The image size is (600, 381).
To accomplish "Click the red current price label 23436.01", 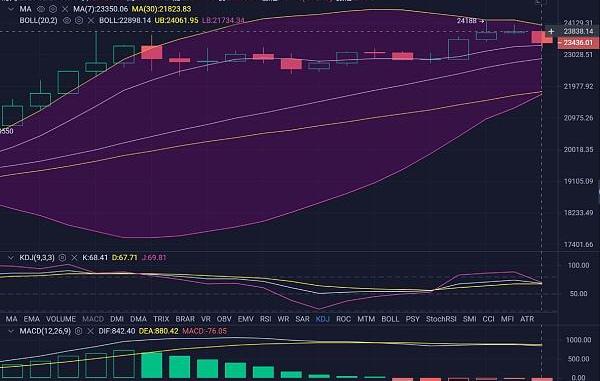I will coord(578,42).
